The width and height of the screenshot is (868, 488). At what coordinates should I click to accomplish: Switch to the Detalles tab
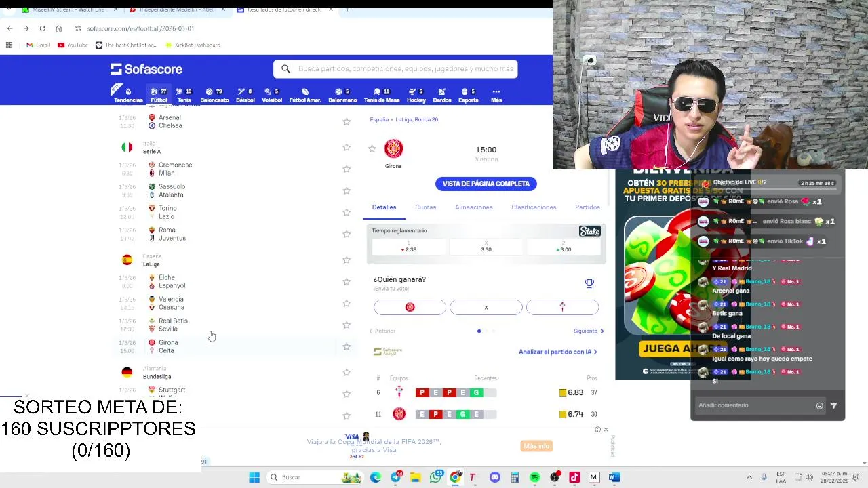click(384, 207)
